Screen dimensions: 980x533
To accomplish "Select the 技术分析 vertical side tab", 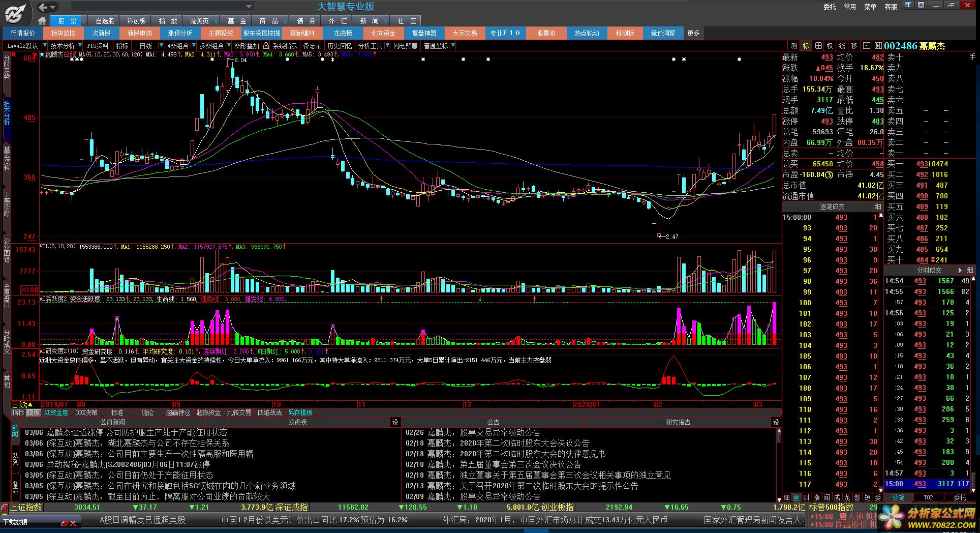I will (7, 113).
